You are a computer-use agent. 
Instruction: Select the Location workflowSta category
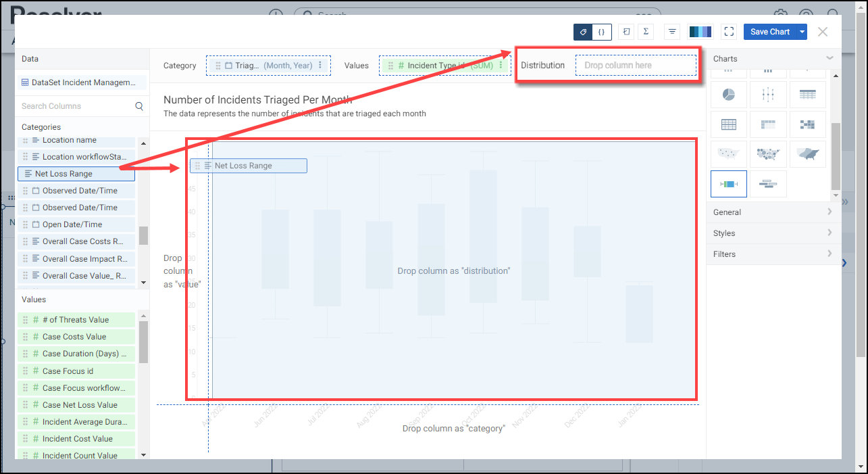(76, 157)
